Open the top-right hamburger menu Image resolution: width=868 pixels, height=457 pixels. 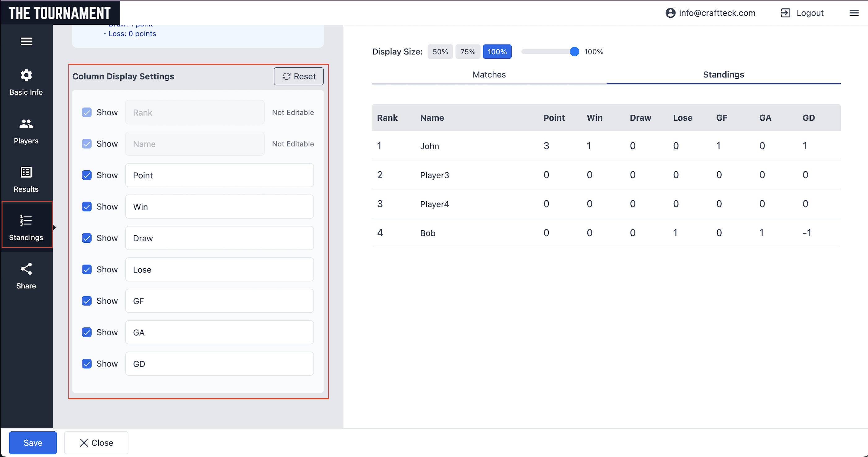coord(854,13)
